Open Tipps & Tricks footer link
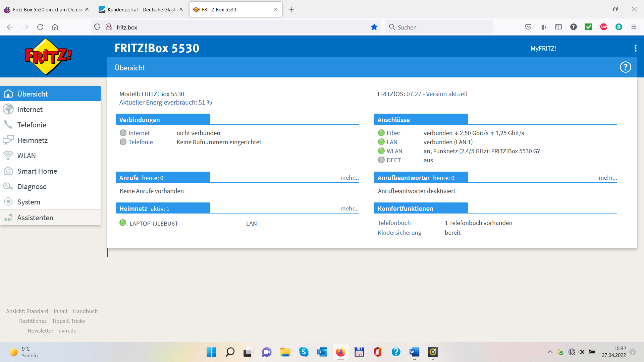The width and height of the screenshot is (644, 362). coord(68,321)
